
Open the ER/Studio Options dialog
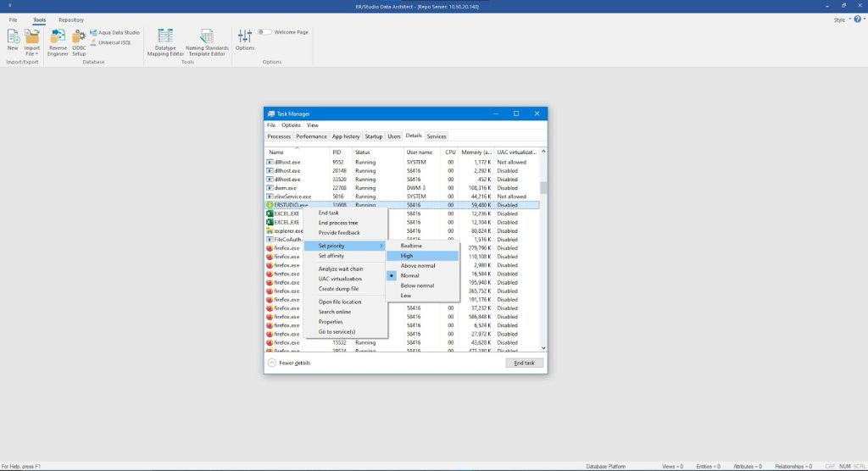pos(245,40)
